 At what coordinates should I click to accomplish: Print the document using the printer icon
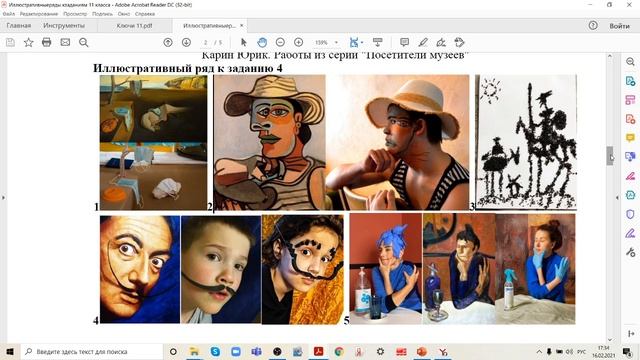[x=47, y=42]
